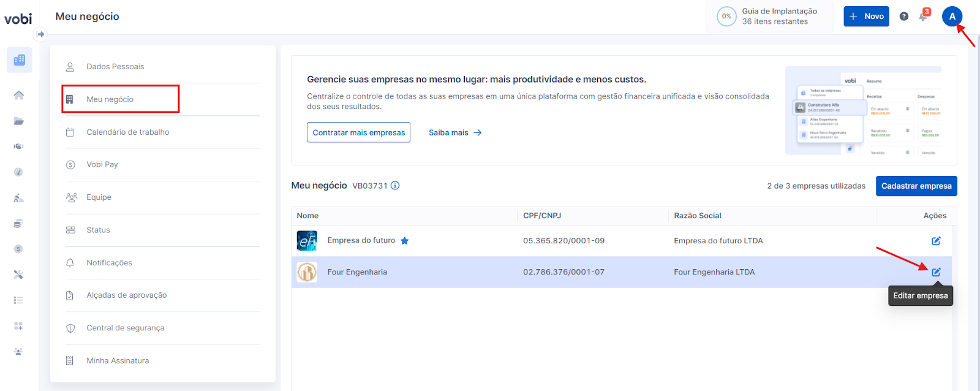Edit Four Engenharia company
980x391 pixels.
point(936,272)
